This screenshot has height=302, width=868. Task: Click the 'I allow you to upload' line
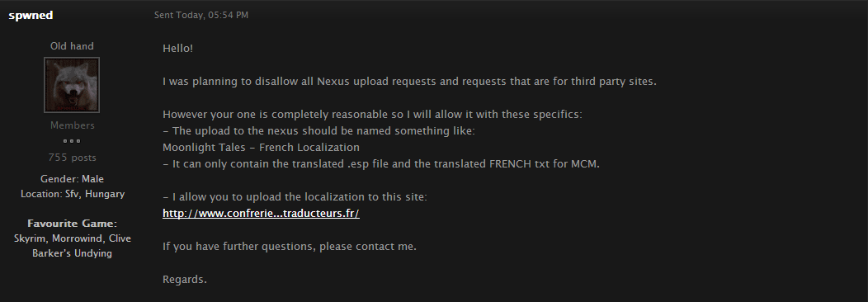(x=295, y=197)
